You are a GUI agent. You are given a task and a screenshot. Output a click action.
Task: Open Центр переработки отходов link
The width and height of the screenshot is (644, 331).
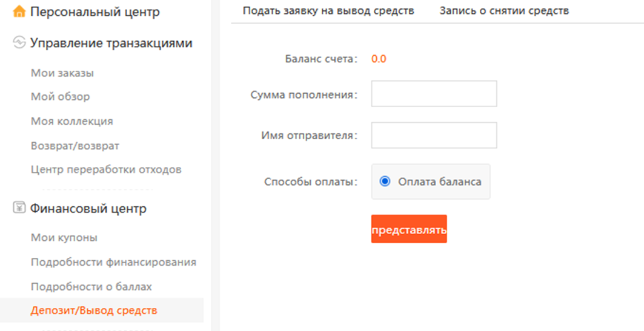coord(106,169)
